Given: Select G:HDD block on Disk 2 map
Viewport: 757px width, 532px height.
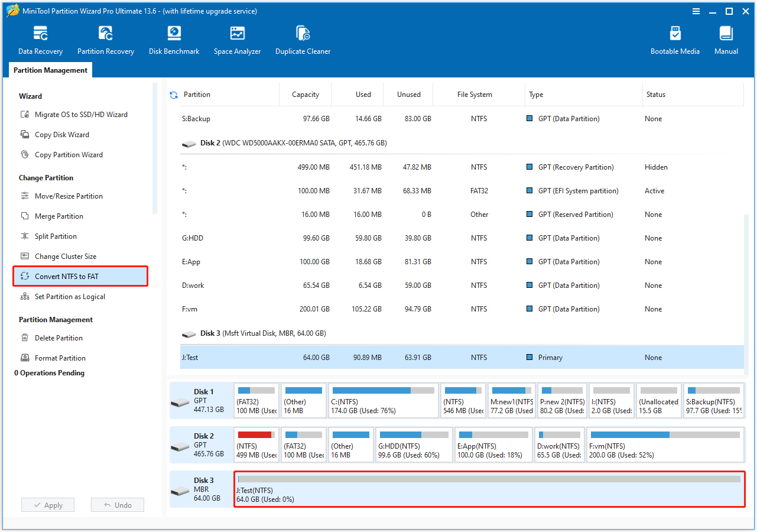Looking at the screenshot, I should coord(414,445).
